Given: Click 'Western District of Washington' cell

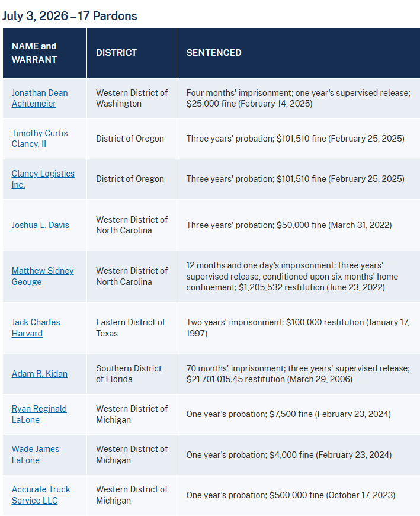Looking at the screenshot, I should coord(132,98).
